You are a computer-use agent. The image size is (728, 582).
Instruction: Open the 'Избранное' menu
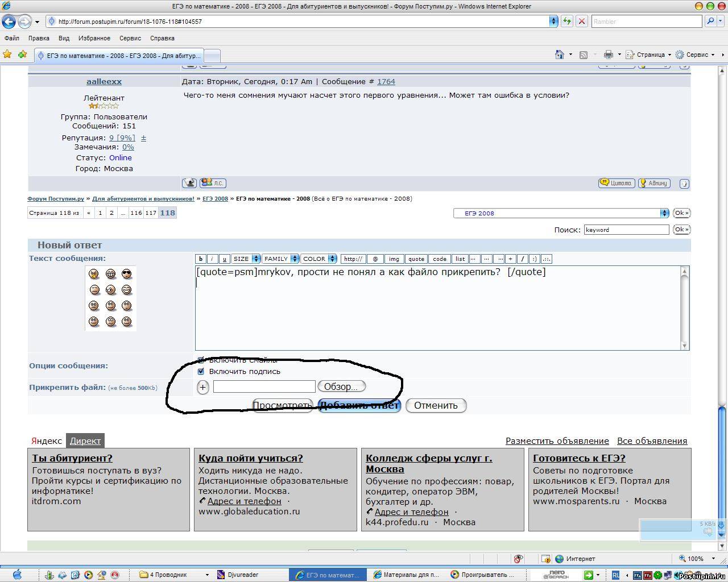94,38
